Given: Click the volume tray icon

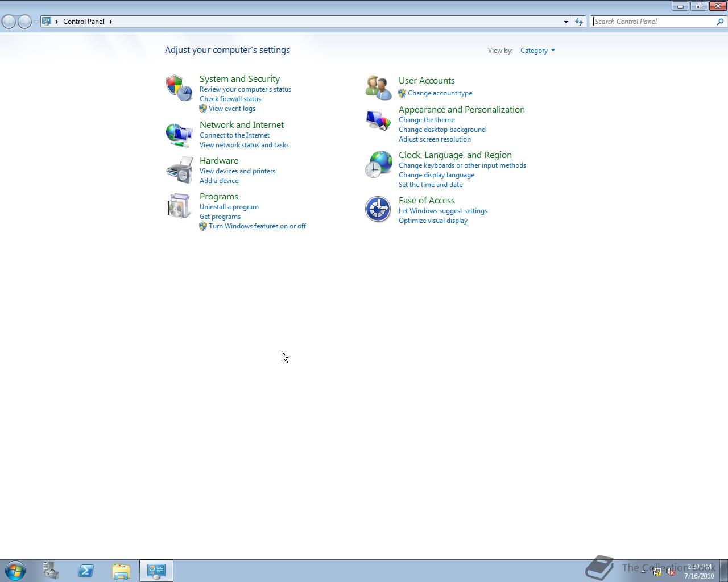Looking at the screenshot, I should click(671, 572).
